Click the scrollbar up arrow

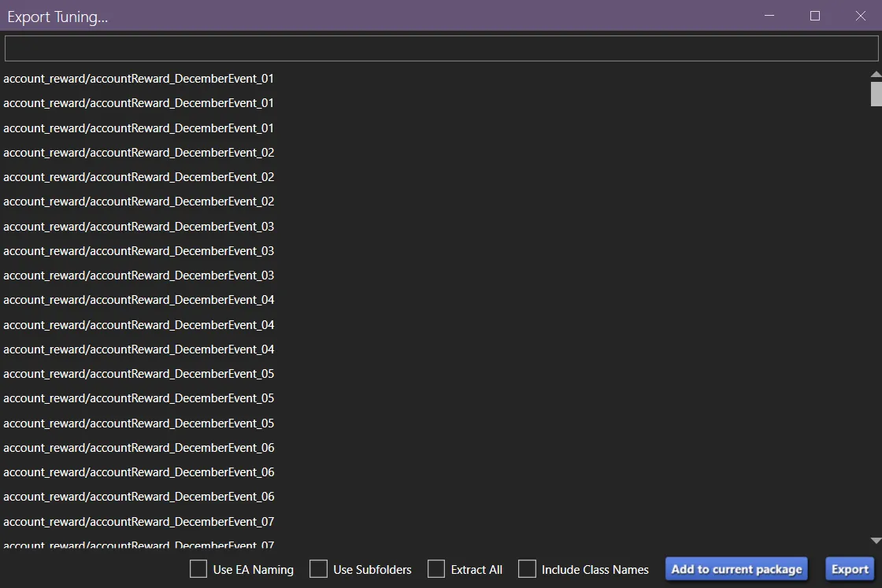tap(875, 72)
